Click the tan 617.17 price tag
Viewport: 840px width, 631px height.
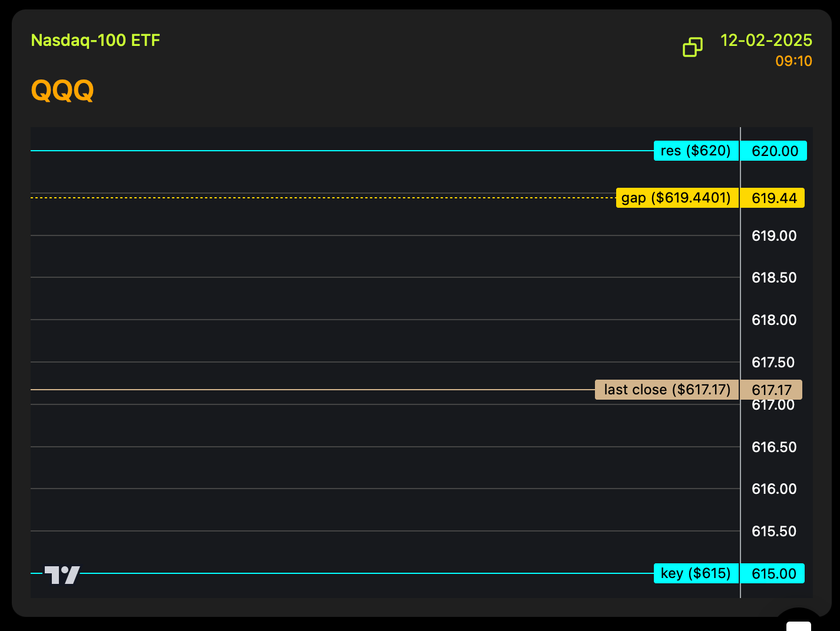pos(772,390)
